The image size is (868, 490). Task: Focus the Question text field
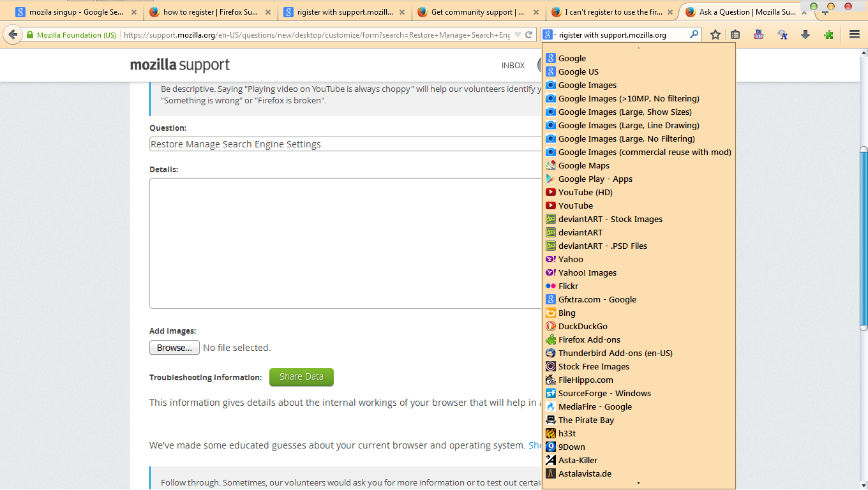click(345, 144)
